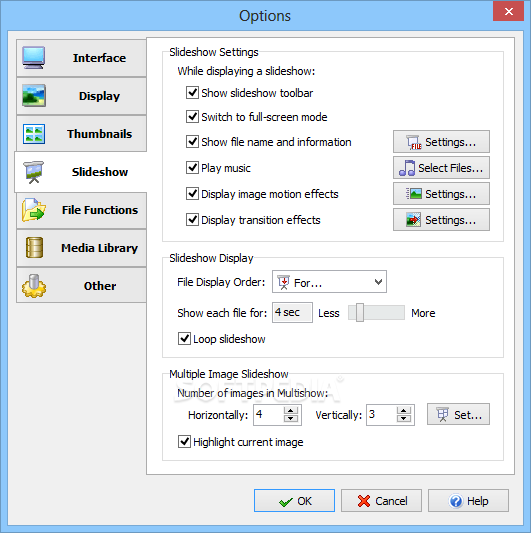
Task: Open file name information Settings button
Action: point(441,142)
